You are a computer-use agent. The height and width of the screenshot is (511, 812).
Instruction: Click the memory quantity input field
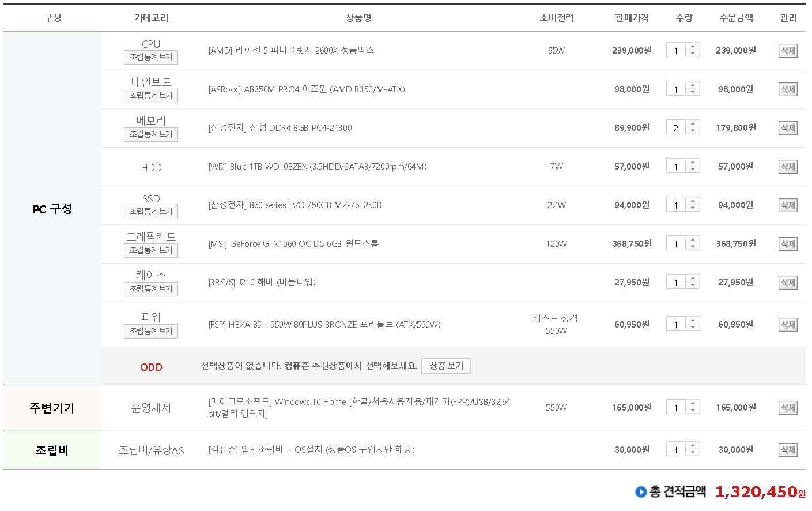coord(676,128)
